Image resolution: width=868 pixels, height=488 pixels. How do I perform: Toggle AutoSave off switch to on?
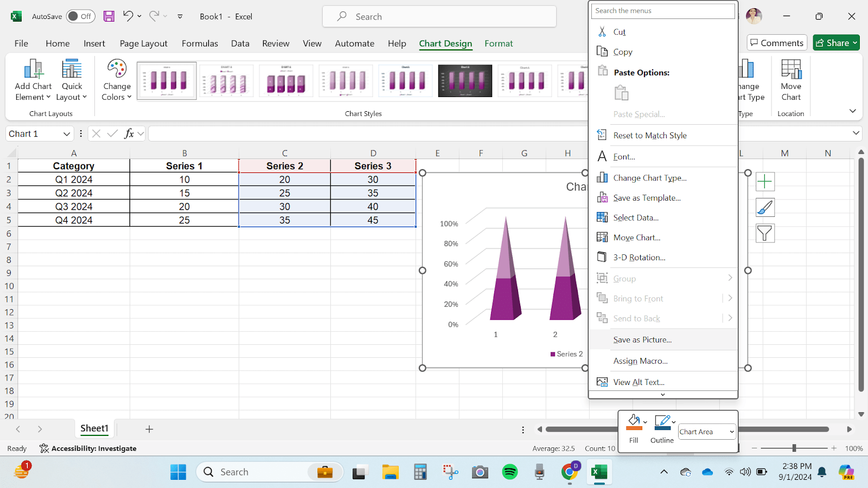pyautogui.click(x=80, y=16)
